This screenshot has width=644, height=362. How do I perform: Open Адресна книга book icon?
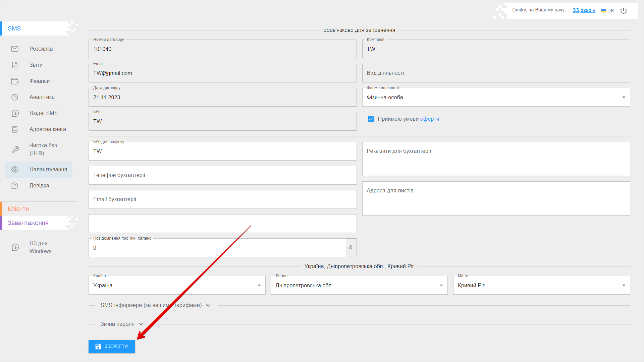[15, 129]
